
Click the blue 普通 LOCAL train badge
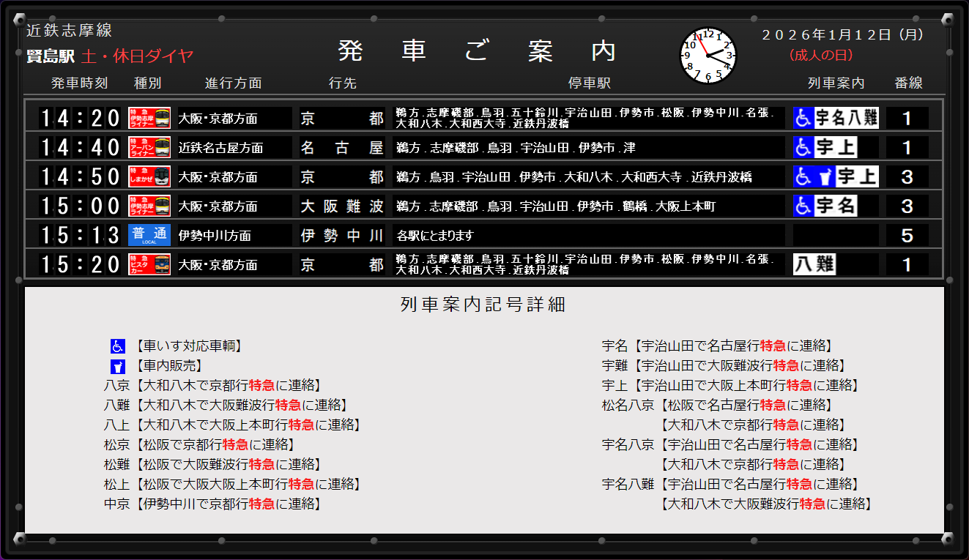tap(149, 235)
